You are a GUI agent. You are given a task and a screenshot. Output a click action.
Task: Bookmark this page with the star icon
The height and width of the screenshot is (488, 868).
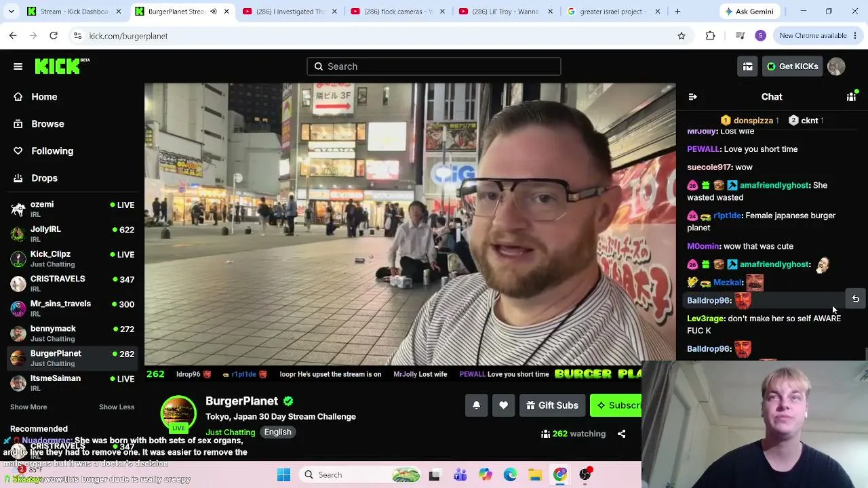pos(682,36)
